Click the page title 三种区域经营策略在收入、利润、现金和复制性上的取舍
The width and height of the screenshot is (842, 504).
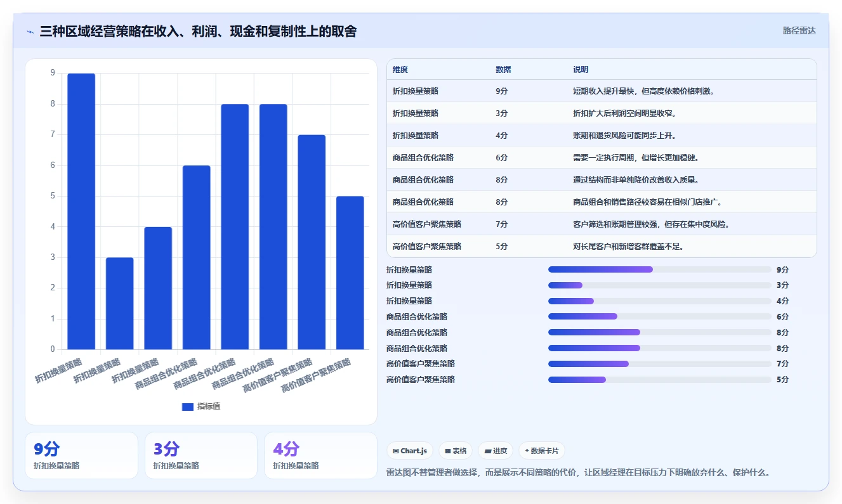point(198,31)
